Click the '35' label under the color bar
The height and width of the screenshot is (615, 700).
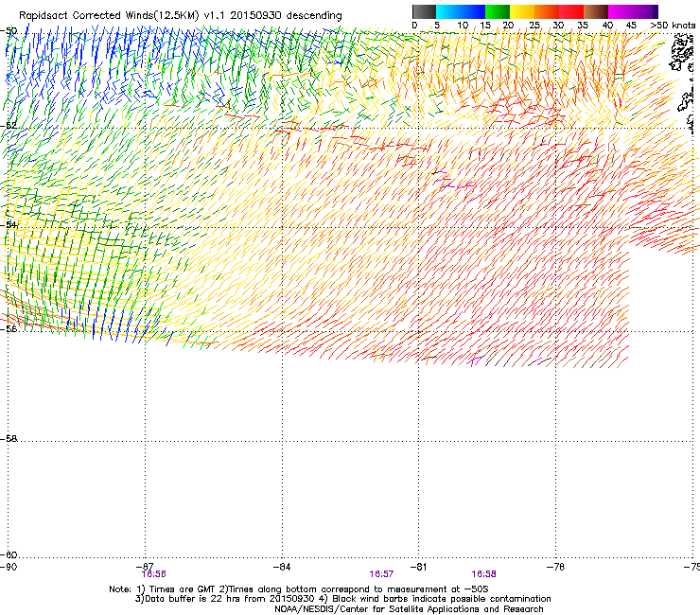[x=583, y=25]
